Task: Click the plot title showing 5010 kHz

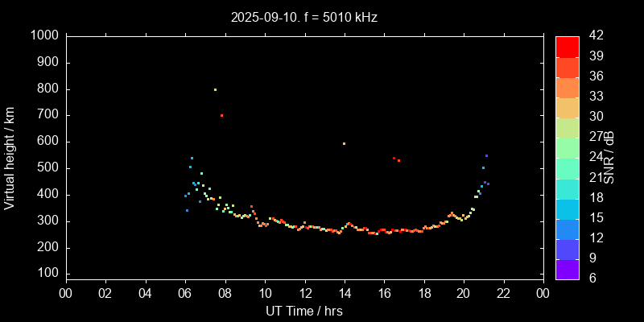Action: [x=303, y=16]
